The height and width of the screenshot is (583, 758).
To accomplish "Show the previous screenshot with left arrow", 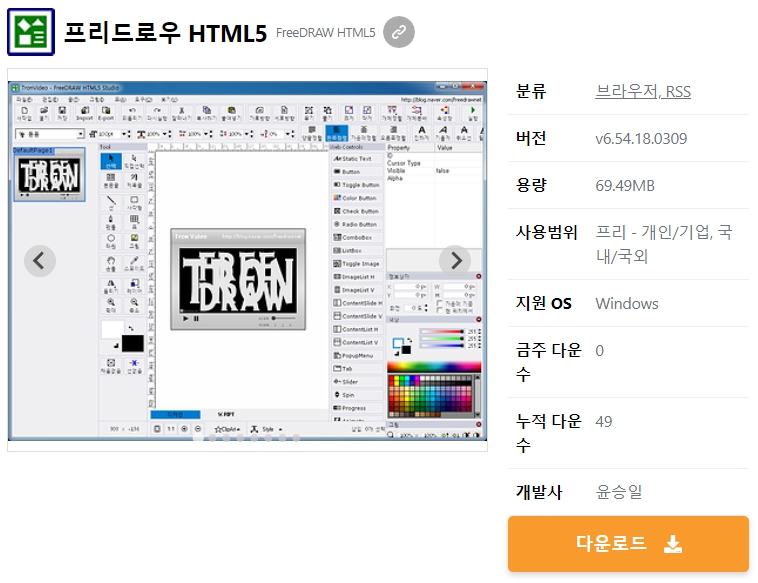I will [x=40, y=261].
